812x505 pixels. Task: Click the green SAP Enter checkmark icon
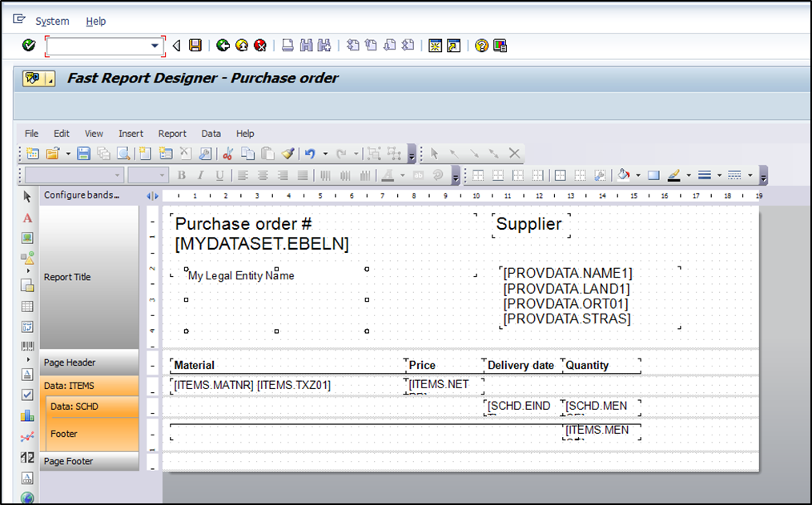[29, 46]
